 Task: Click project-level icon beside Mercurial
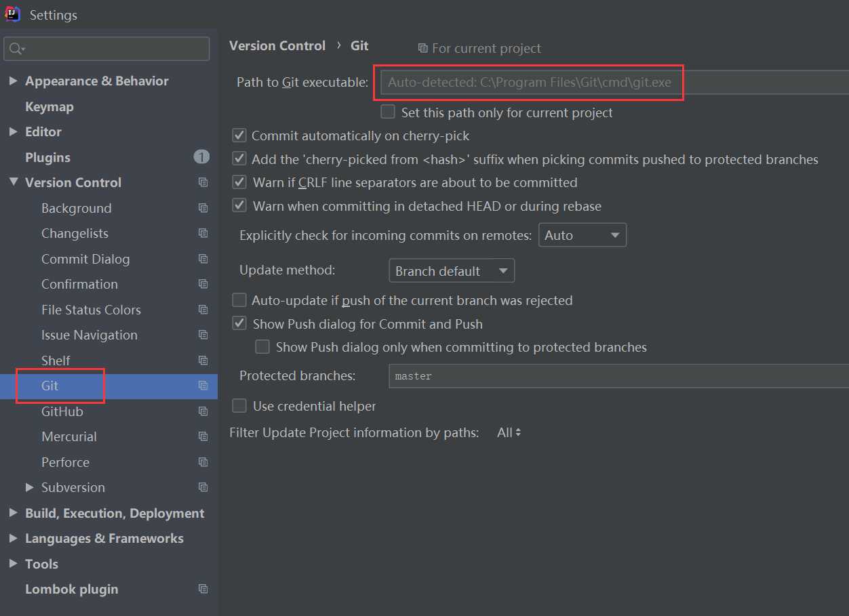[x=203, y=436]
